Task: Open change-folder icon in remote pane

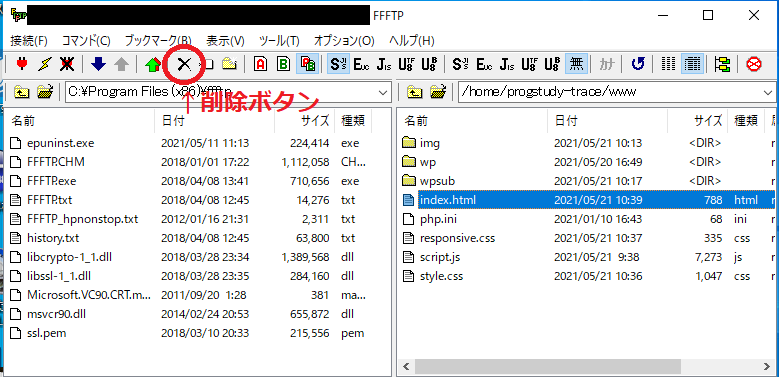Action: click(438, 91)
